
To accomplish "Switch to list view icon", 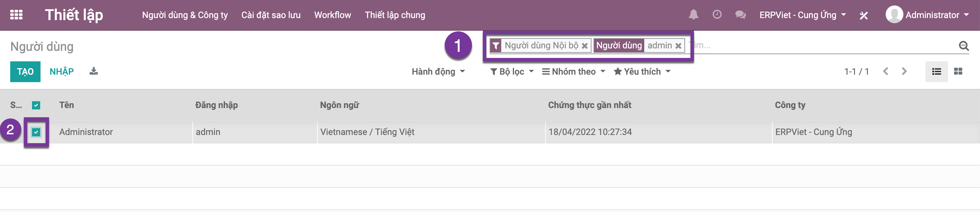I will pyautogui.click(x=936, y=72).
